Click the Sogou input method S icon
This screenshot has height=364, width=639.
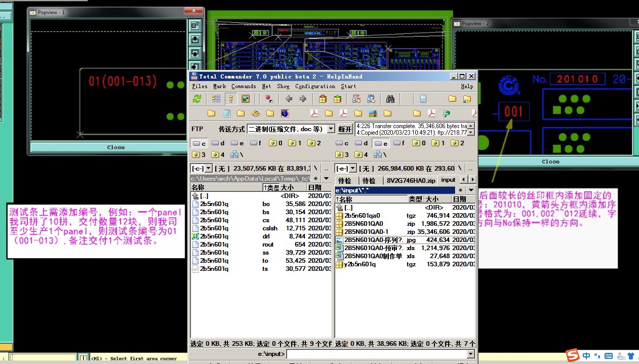(x=573, y=355)
